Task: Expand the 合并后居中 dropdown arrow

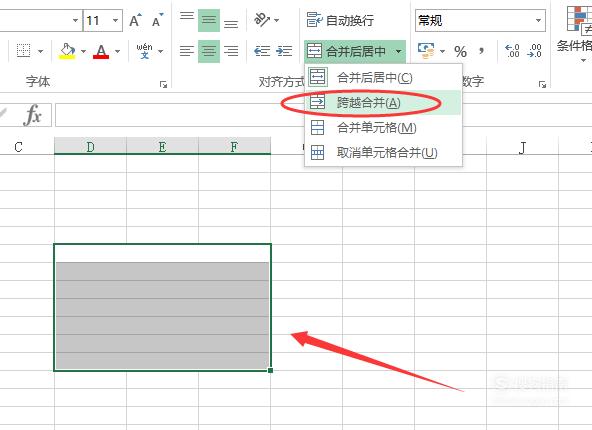Action: tap(399, 51)
